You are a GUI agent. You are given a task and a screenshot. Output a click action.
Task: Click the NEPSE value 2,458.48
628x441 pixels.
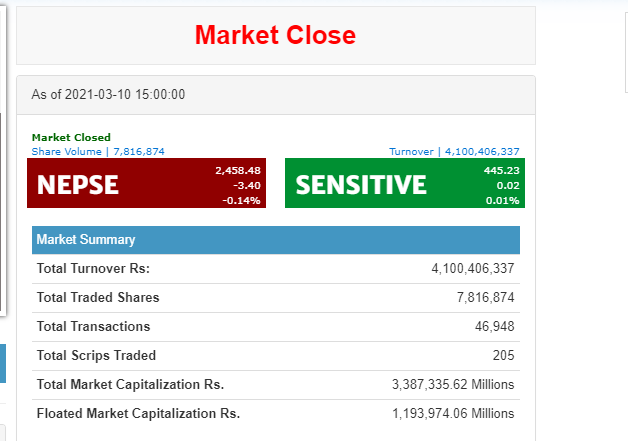[x=238, y=170]
